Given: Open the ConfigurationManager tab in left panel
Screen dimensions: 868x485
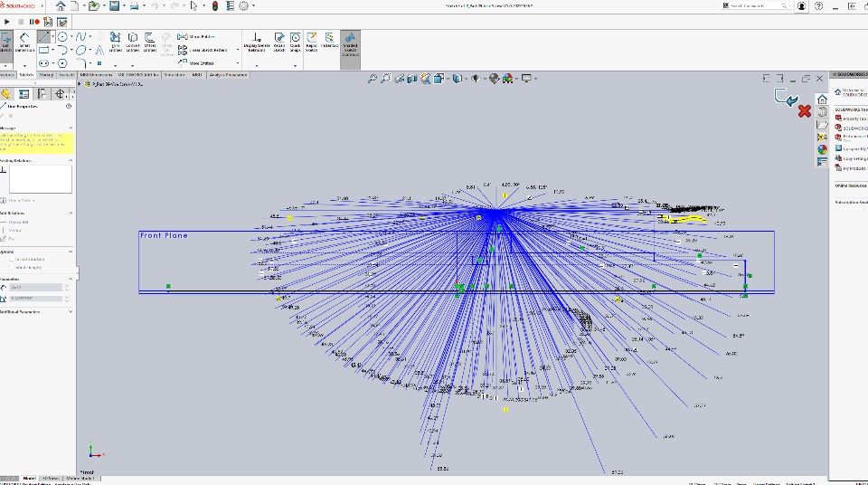Looking at the screenshot, I should point(42,94).
